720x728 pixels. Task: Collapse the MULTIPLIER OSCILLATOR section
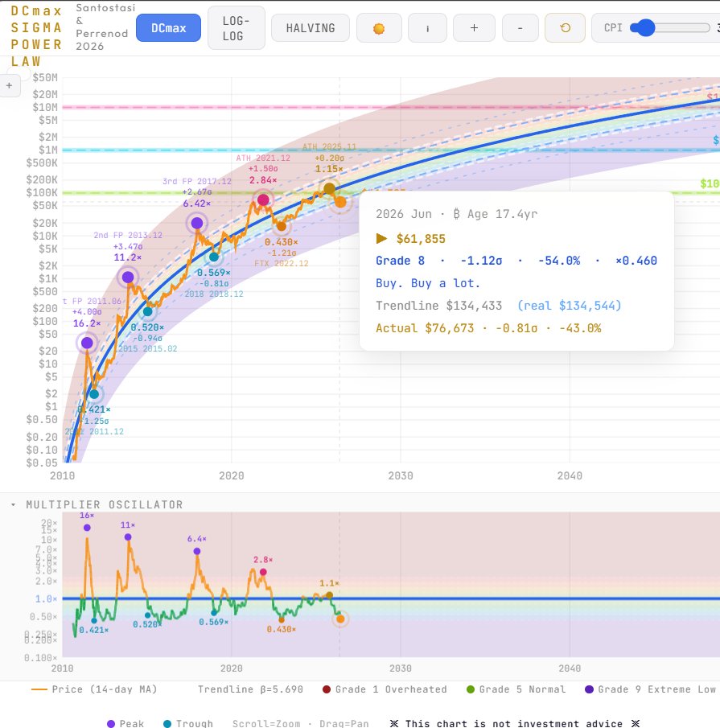[x=13, y=504]
